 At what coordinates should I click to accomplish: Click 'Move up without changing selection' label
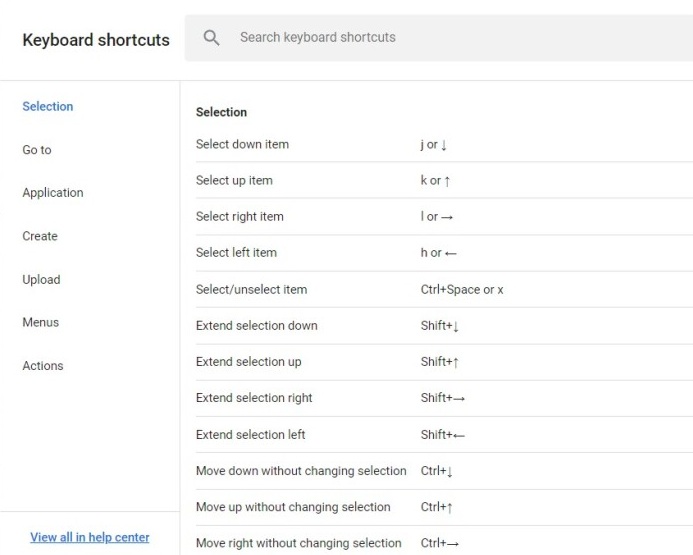[293, 507]
